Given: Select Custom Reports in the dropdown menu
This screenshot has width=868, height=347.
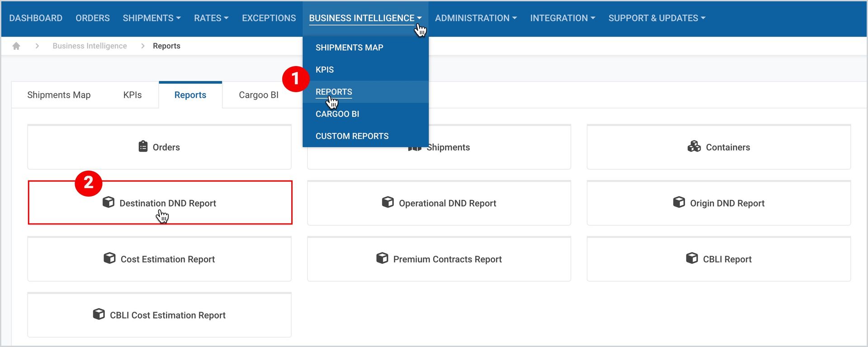Looking at the screenshot, I should [x=365, y=136].
